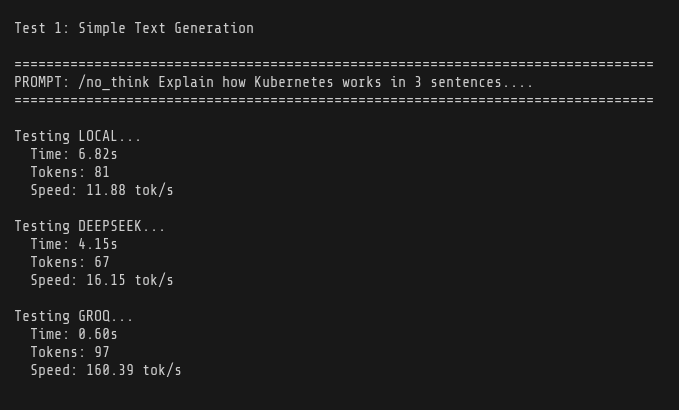This screenshot has height=410, width=679.
Task: Click the separator line below the PROMPT
Action: [x=334, y=100]
